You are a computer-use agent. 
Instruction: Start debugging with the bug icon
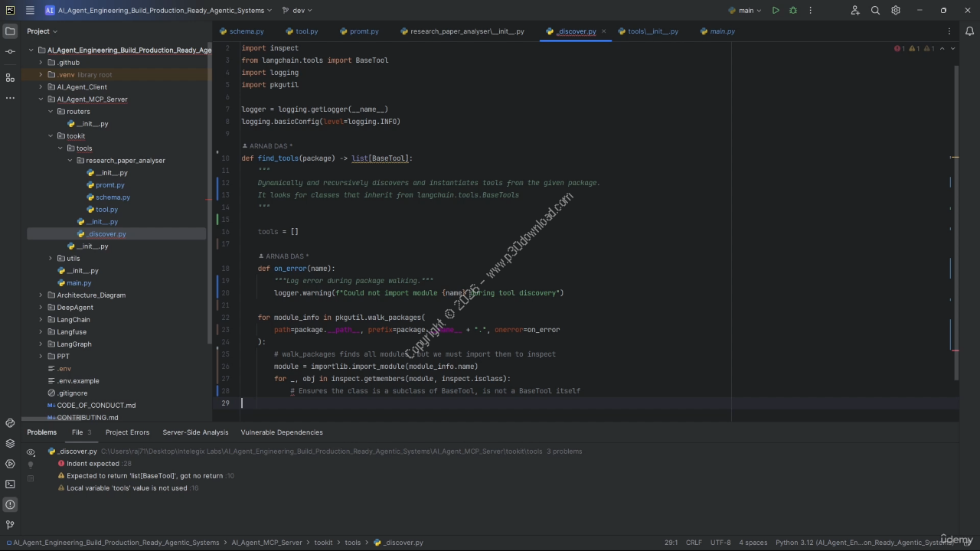click(793, 11)
